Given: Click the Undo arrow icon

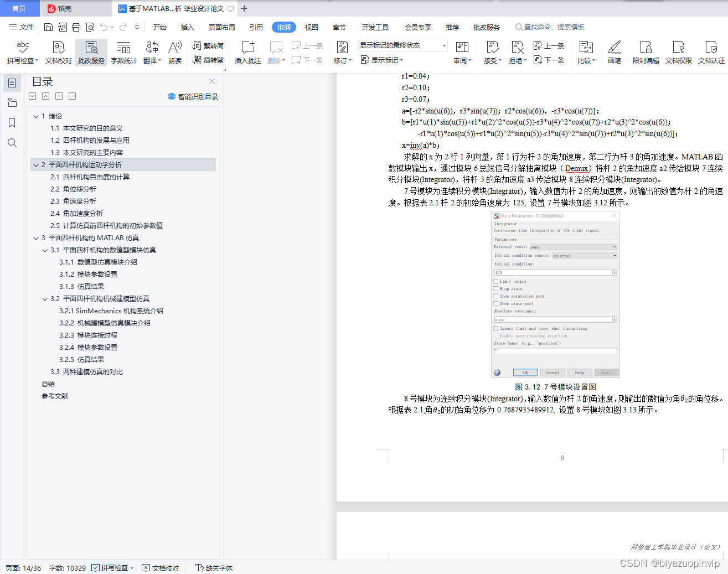Looking at the screenshot, I should click(x=104, y=27).
